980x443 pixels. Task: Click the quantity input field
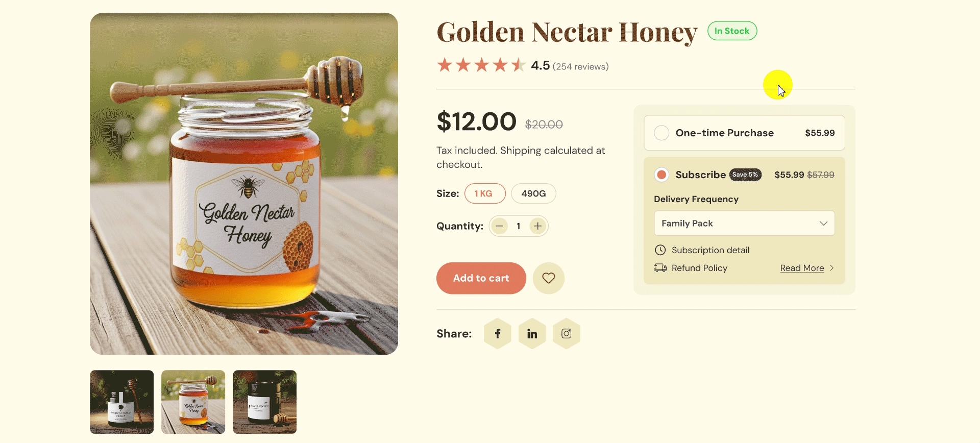(519, 226)
